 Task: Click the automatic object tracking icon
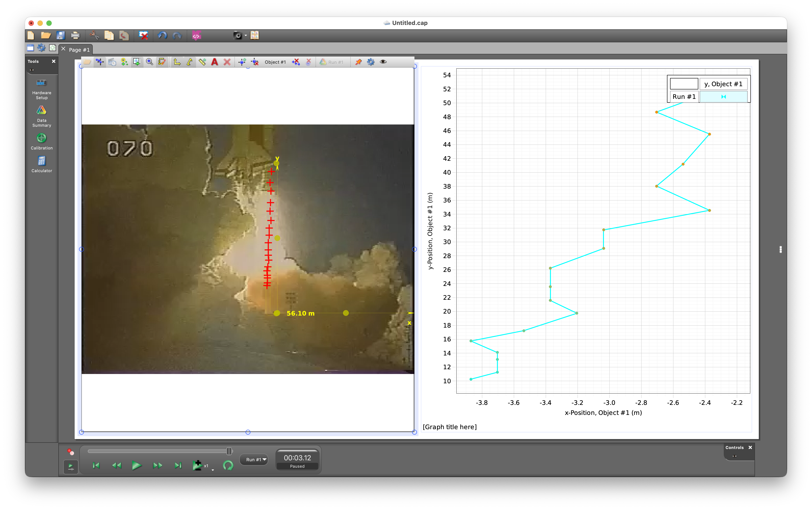[124, 62]
